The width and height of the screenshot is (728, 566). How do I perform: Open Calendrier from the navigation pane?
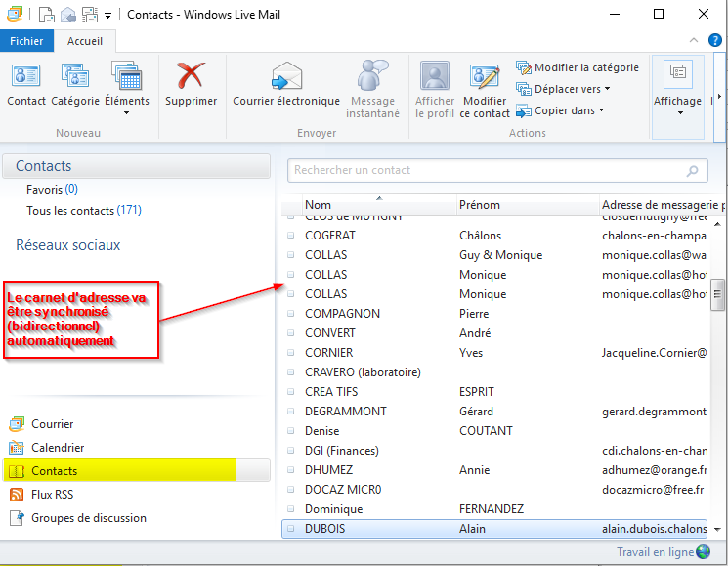[58, 448]
